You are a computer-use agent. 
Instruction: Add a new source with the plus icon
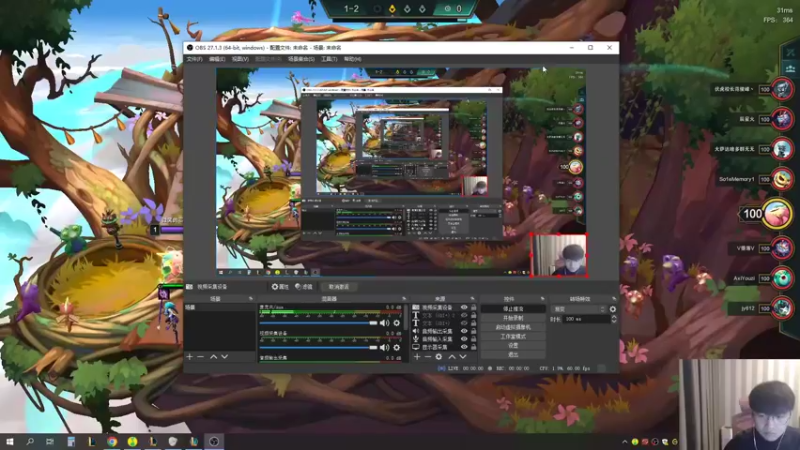click(x=417, y=357)
